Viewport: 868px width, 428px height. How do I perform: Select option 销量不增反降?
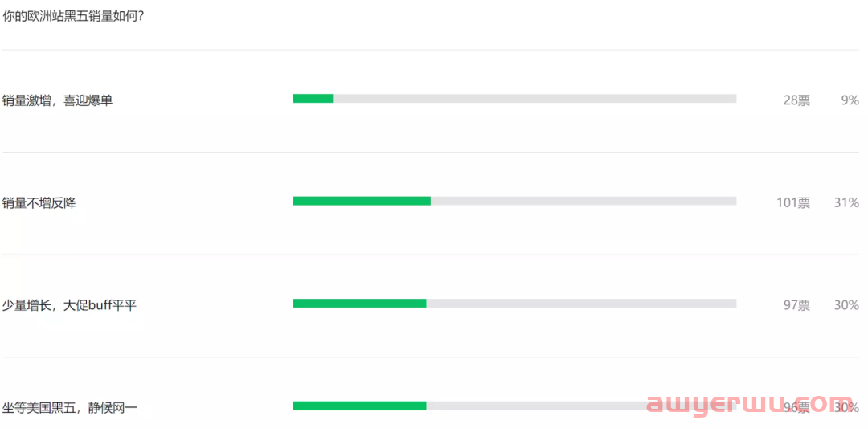(x=39, y=203)
